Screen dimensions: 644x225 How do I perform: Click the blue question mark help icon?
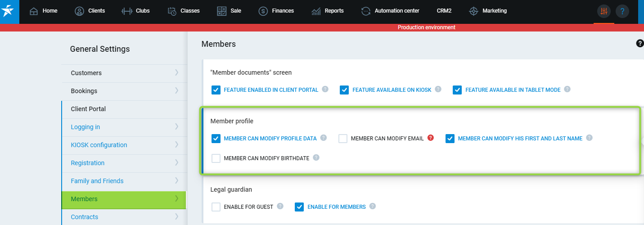point(622,11)
